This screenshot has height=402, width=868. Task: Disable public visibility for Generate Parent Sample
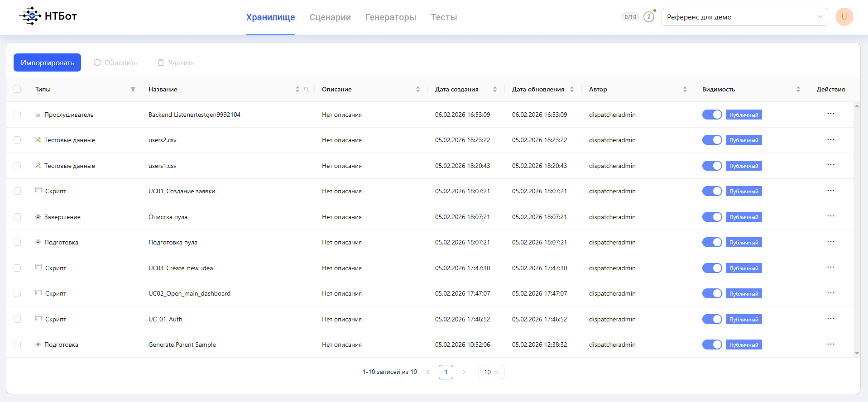click(x=712, y=345)
